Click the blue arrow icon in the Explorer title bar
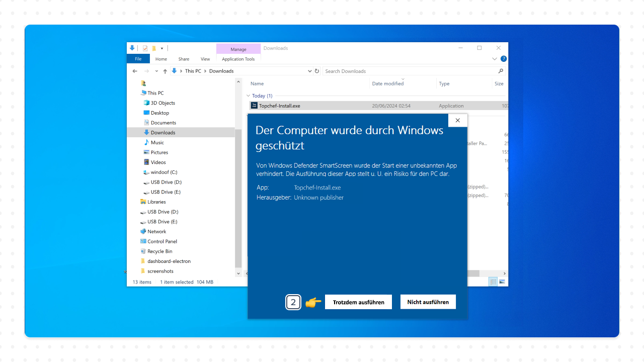The image size is (644, 362). click(x=132, y=48)
